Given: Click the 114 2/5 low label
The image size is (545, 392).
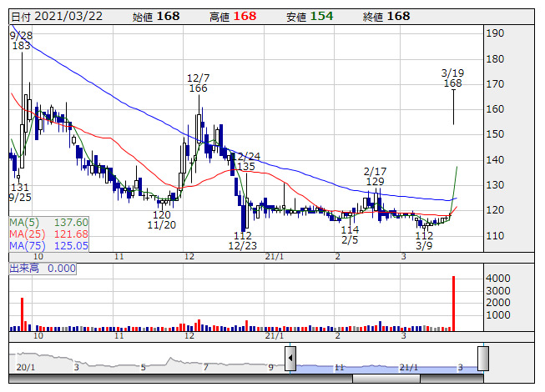Looking at the screenshot, I should coord(350,234).
